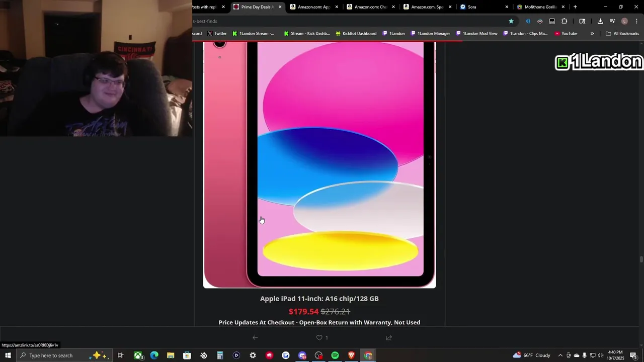Open notification center icon

[x=633, y=355]
